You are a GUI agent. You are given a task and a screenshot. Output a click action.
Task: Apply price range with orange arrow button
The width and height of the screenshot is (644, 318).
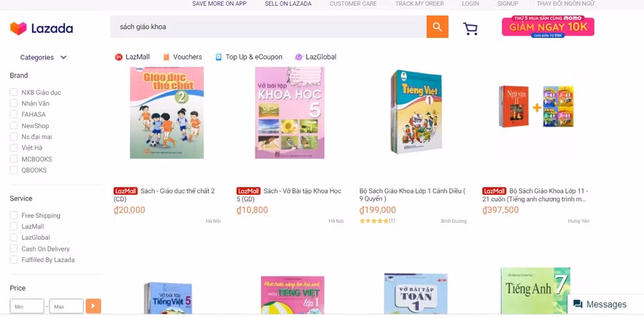point(93,307)
